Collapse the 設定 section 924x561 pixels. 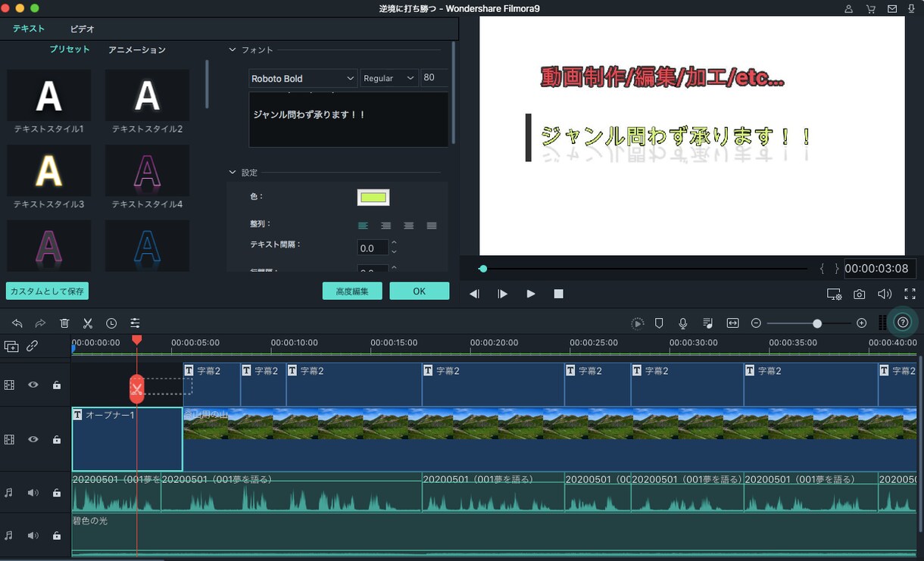233,173
